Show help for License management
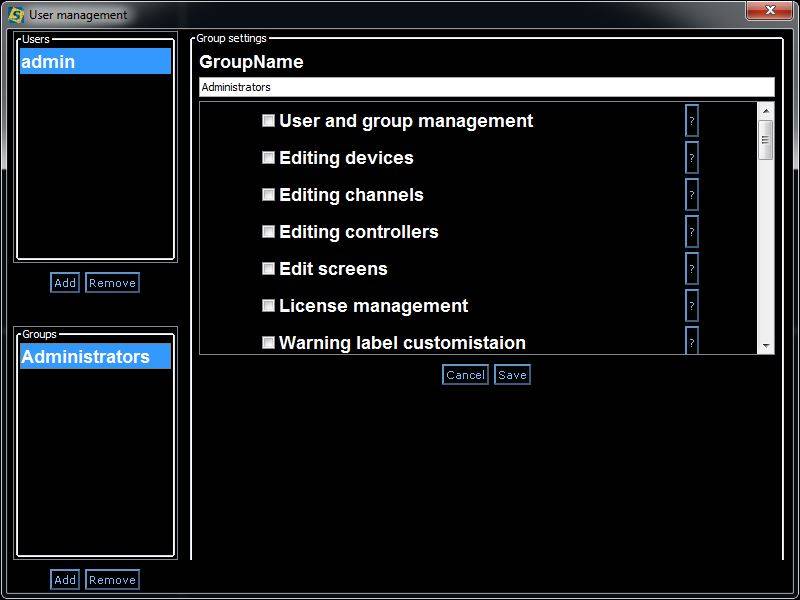Screen dimensions: 800x600 [691, 306]
